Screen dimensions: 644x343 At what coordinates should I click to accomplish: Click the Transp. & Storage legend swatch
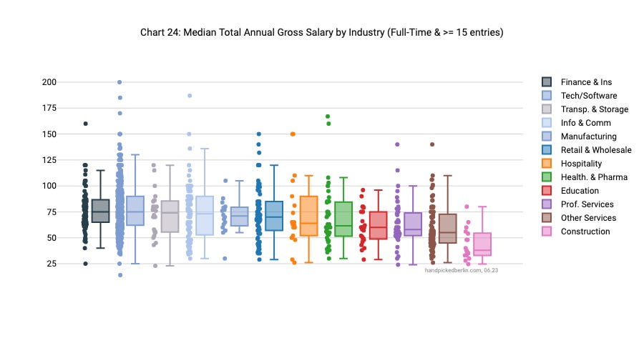pyautogui.click(x=546, y=109)
